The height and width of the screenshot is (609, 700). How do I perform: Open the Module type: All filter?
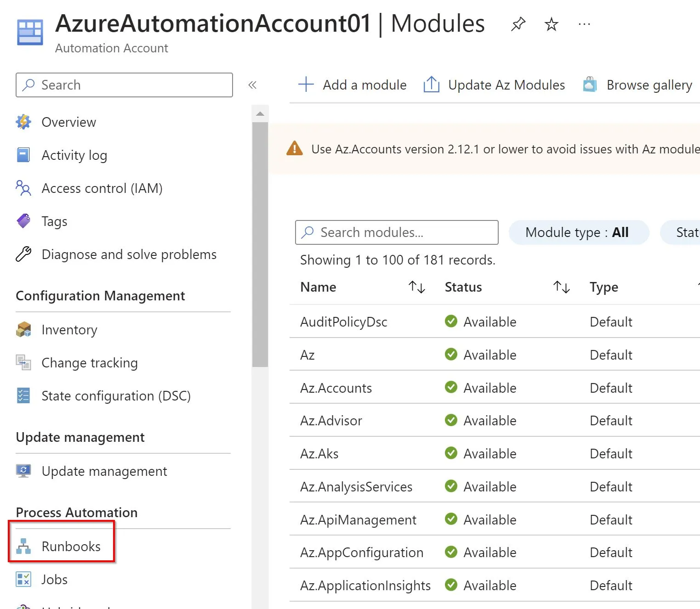coord(579,232)
